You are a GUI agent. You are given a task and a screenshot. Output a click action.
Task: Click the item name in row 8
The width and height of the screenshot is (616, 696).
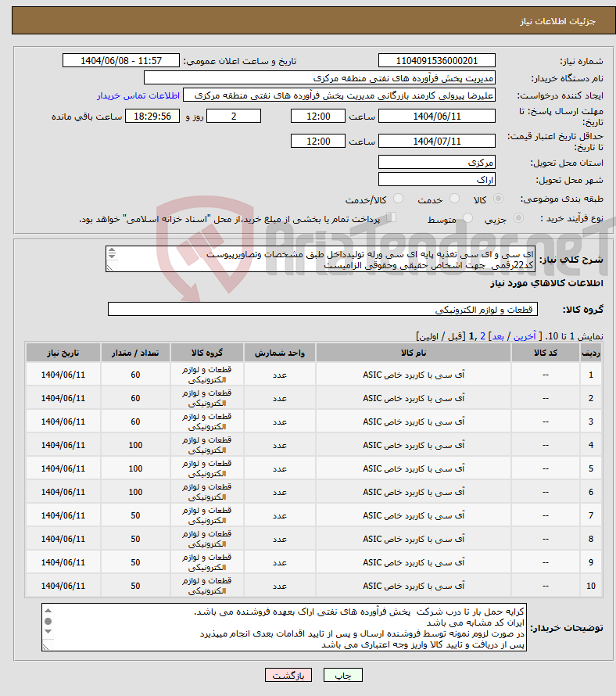coord(414,539)
